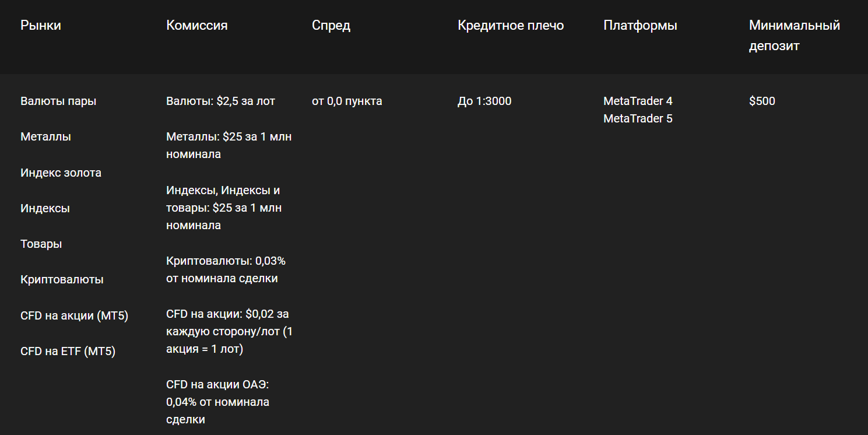Screen dimensions: 868x435
Task: Click the Валюты: $2,5 за лот commission
Action: pos(220,101)
